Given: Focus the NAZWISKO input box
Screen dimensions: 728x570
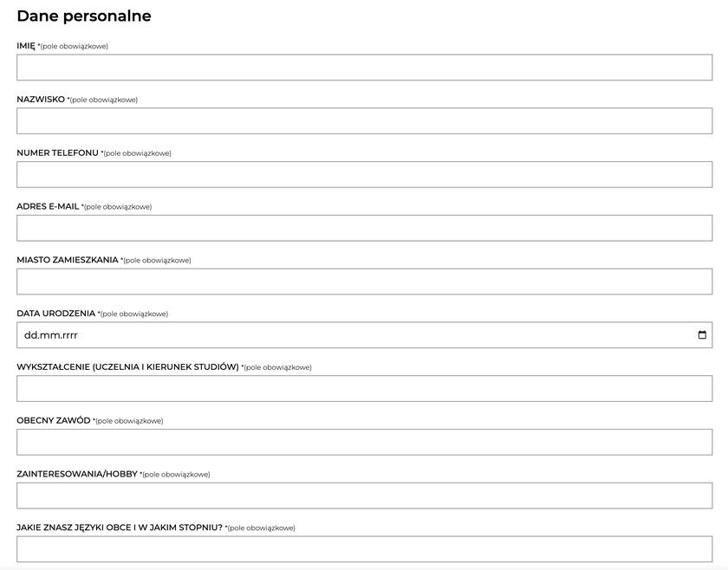Looking at the screenshot, I should tap(364, 121).
